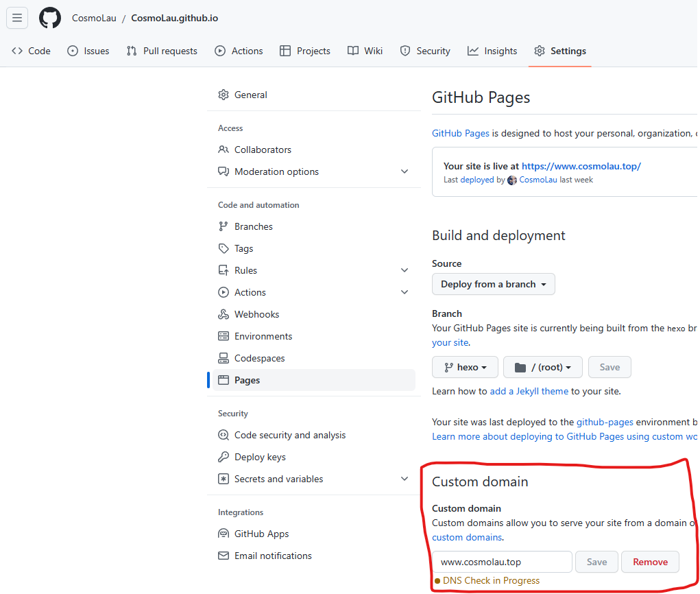Click the Pages browser icon
The image size is (700, 594).
224,380
